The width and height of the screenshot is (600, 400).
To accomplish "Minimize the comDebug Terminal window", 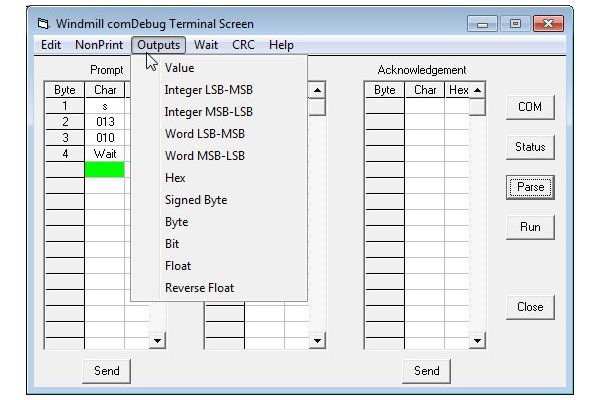I will point(482,24).
